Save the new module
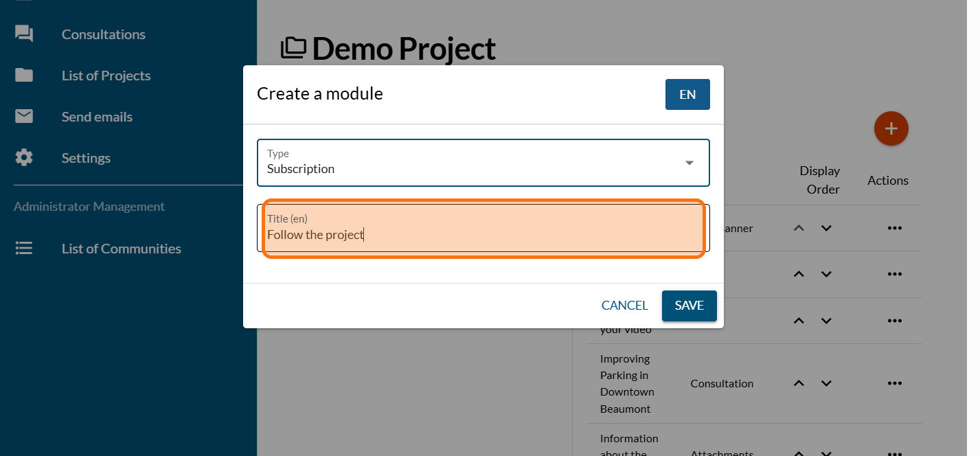The height and width of the screenshot is (456, 980). pos(689,306)
